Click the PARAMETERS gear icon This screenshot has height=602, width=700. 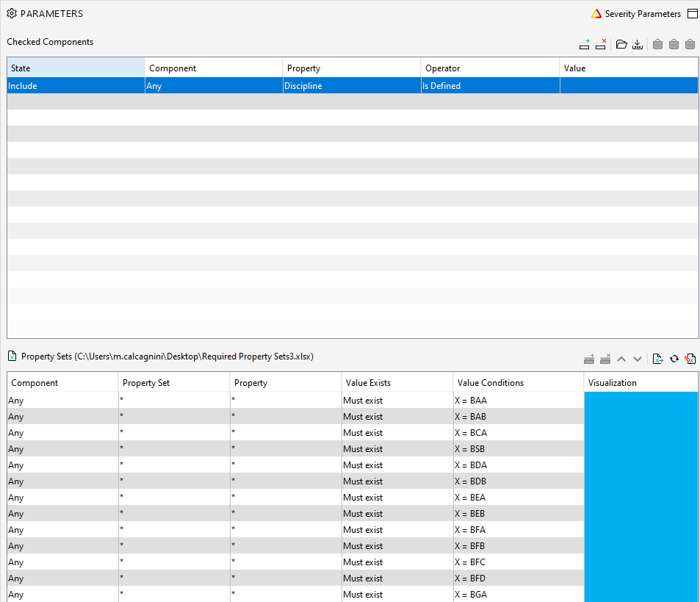click(12, 13)
